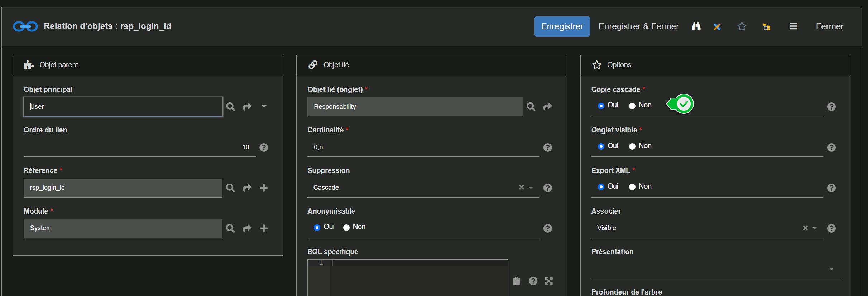Mark record as favorite with star icon
Image resolution: width=868 pixels, height=296 pixels.
[742, 26]
